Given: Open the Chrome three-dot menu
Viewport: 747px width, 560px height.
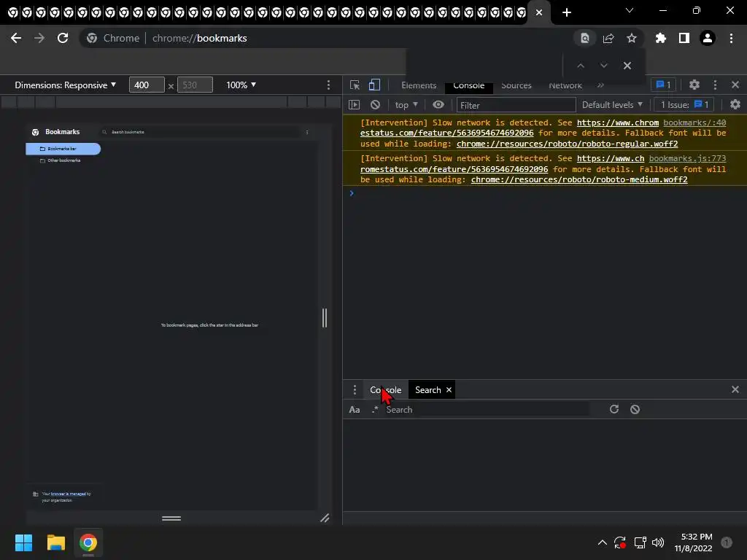Looking at the screenshot, I should (731, 38).
